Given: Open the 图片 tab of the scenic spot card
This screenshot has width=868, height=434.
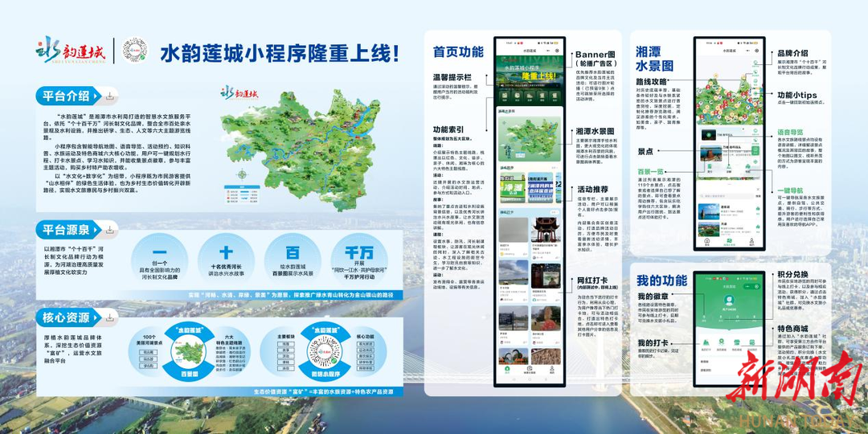Looking at the screenshot, I should pyautogui.click(x=710, y=168).
